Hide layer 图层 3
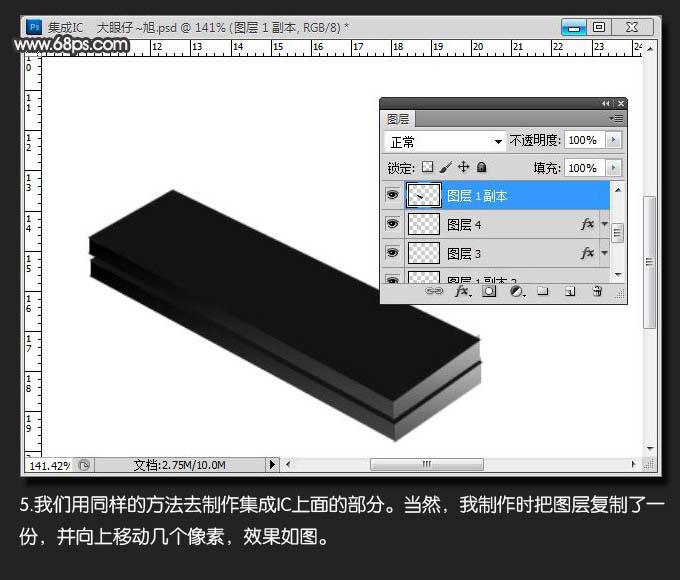The image size is (680, 580). (392, 252)
